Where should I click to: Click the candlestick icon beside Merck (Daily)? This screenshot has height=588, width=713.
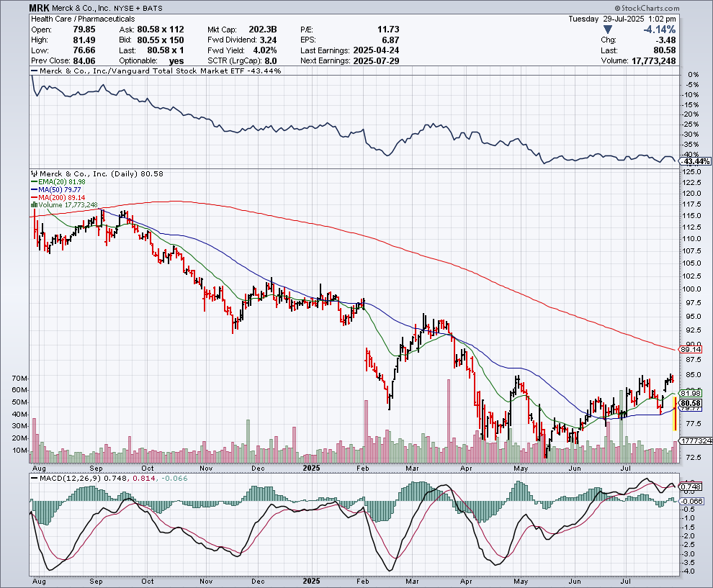tap(34, 174)
